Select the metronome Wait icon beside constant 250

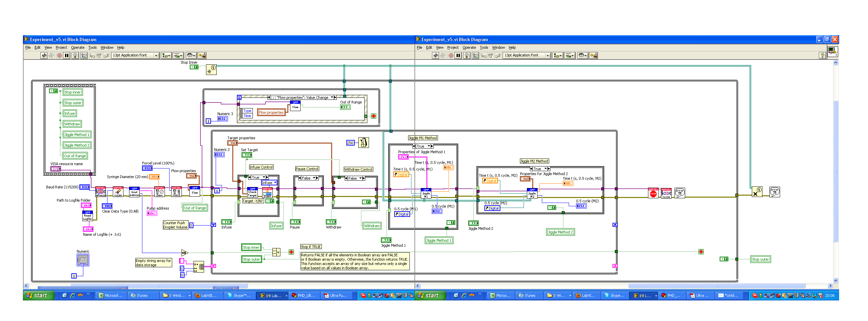tap(363, 143)
